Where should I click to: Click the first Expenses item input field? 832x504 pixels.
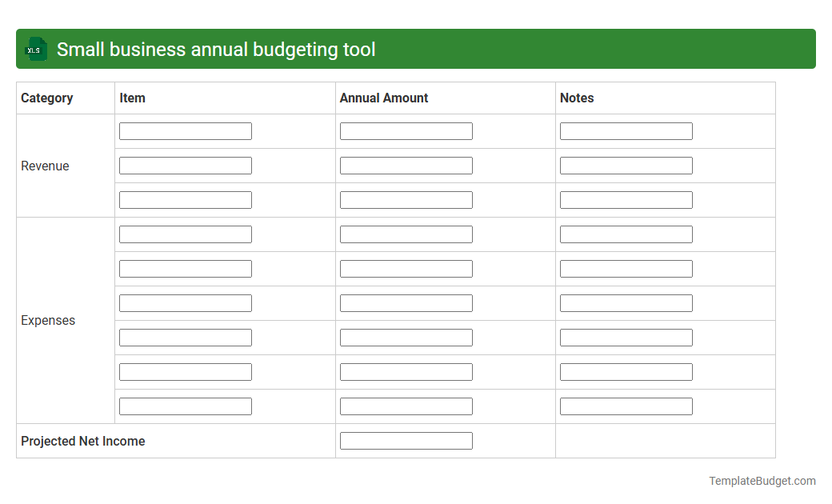pyautogui.click(x=185, y=234)
